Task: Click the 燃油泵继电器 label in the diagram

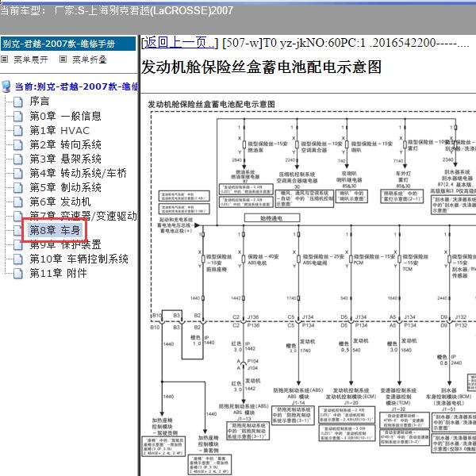Action: [x=245, y=177]
